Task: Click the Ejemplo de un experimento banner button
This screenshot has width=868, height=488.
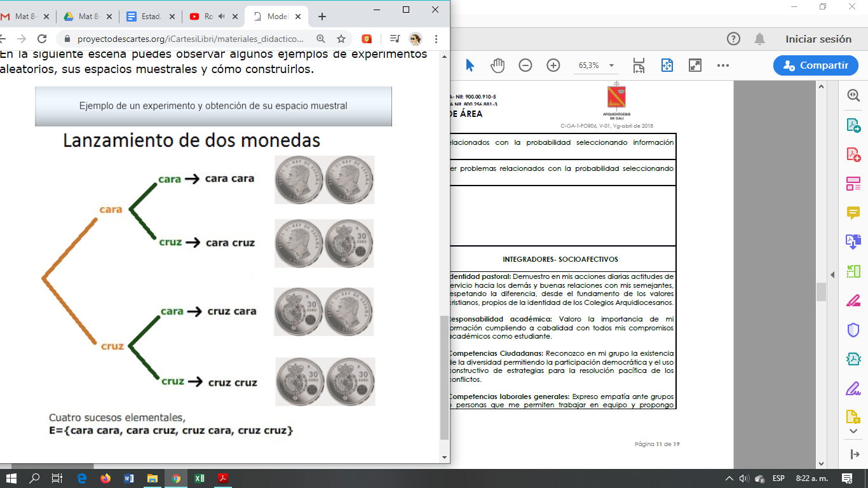Action: click(214, 106)
